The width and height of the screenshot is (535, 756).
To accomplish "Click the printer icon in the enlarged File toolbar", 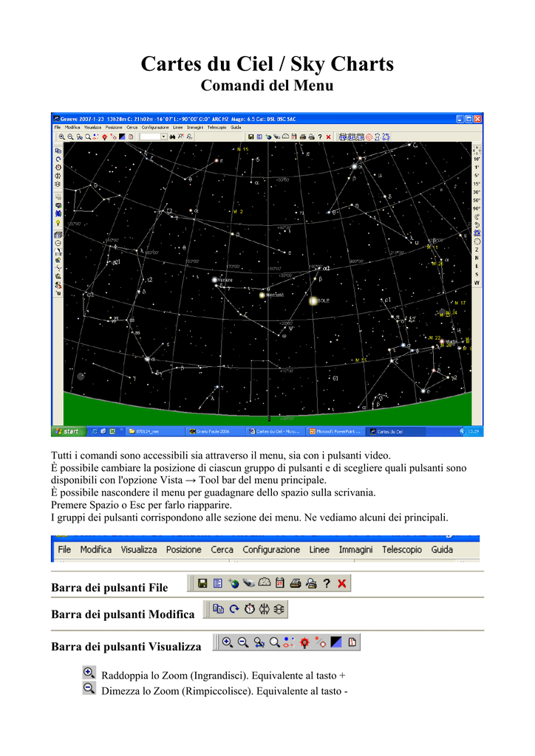I will [x=296, y=583].
